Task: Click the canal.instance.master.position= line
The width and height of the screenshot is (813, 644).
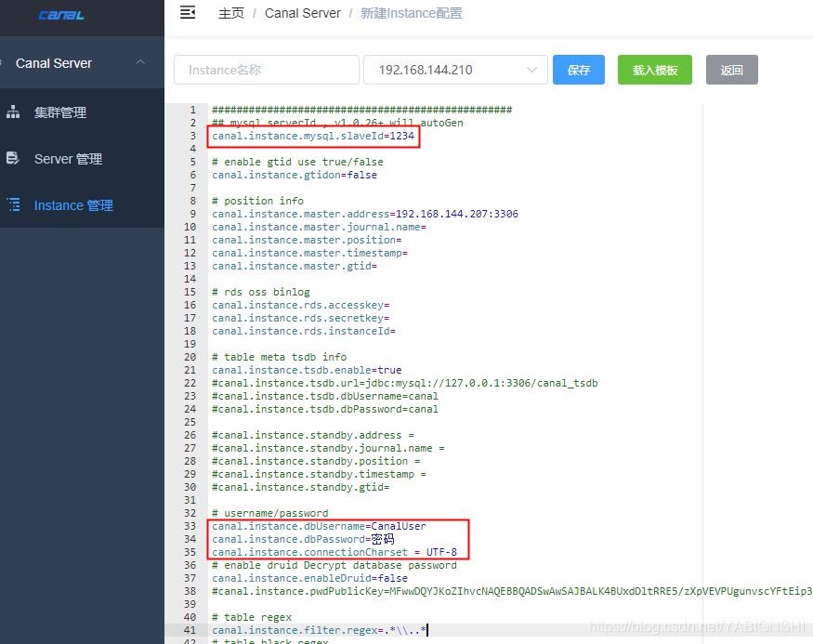Action: [x=307, y=240]
